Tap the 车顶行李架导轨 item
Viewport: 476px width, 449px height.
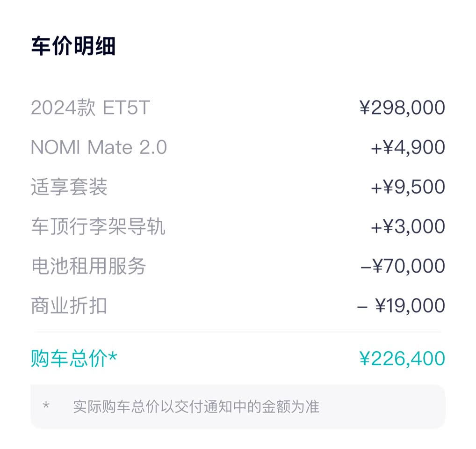point(98,227)
